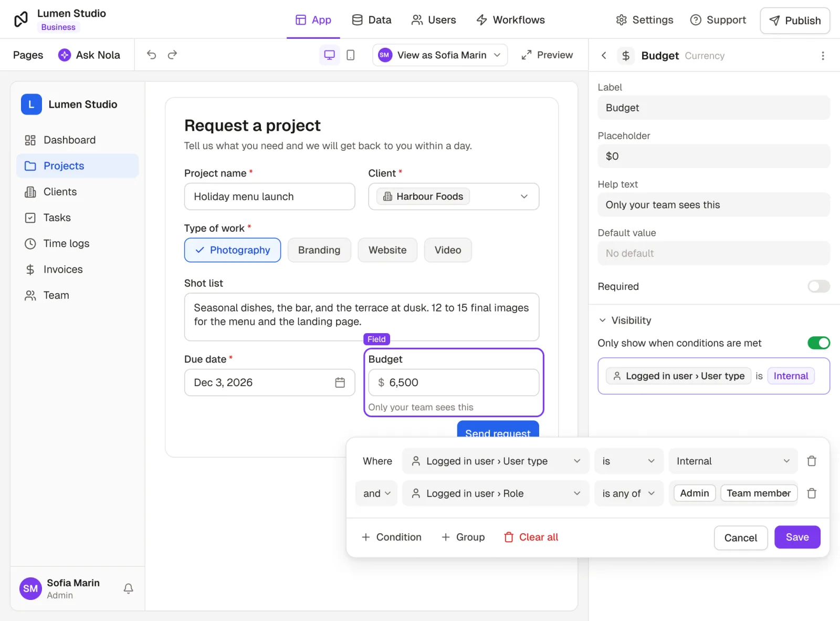Switch to the Data tab

point(371,20)
